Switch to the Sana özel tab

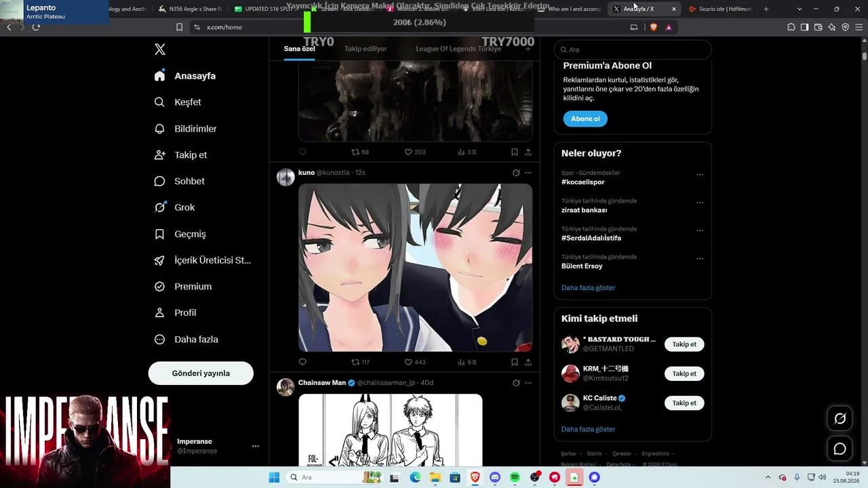click(x=299, y=49)
